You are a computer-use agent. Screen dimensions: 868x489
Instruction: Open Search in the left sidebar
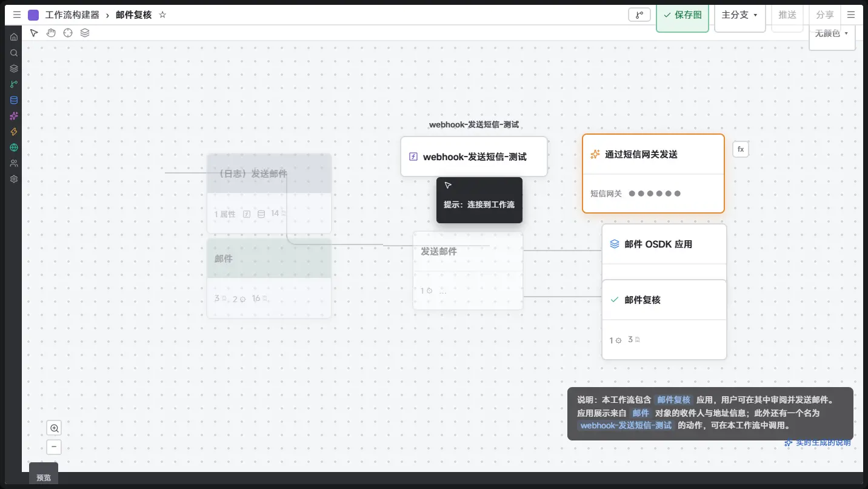[14, 53]
